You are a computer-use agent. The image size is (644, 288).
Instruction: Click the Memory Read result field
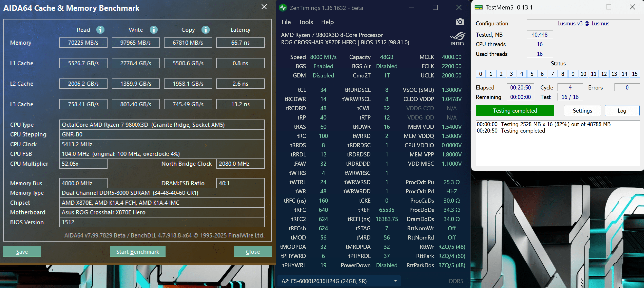pos(83,43)
